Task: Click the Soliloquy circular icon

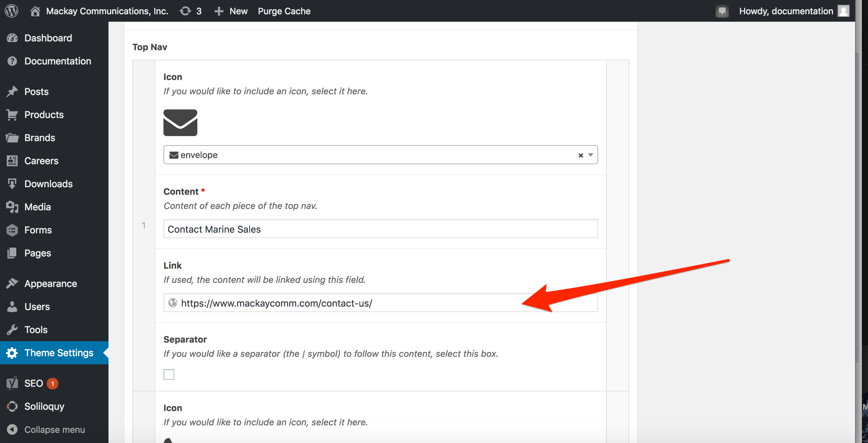Action: tap(12, 406)
